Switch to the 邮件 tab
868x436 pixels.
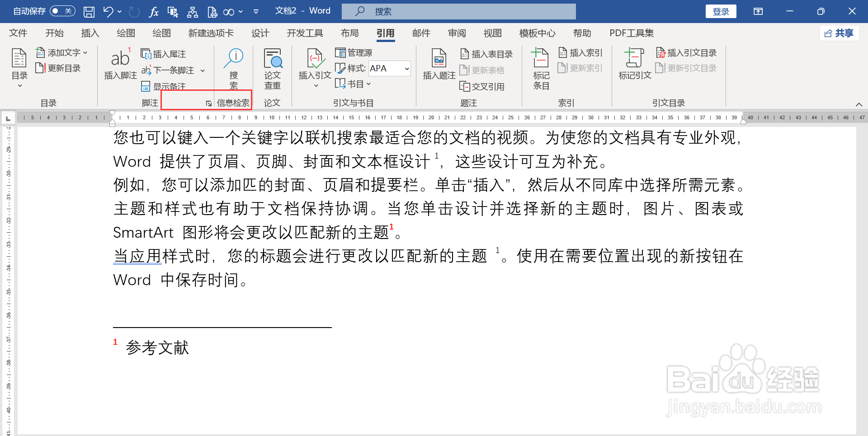(x=421, y=33)
